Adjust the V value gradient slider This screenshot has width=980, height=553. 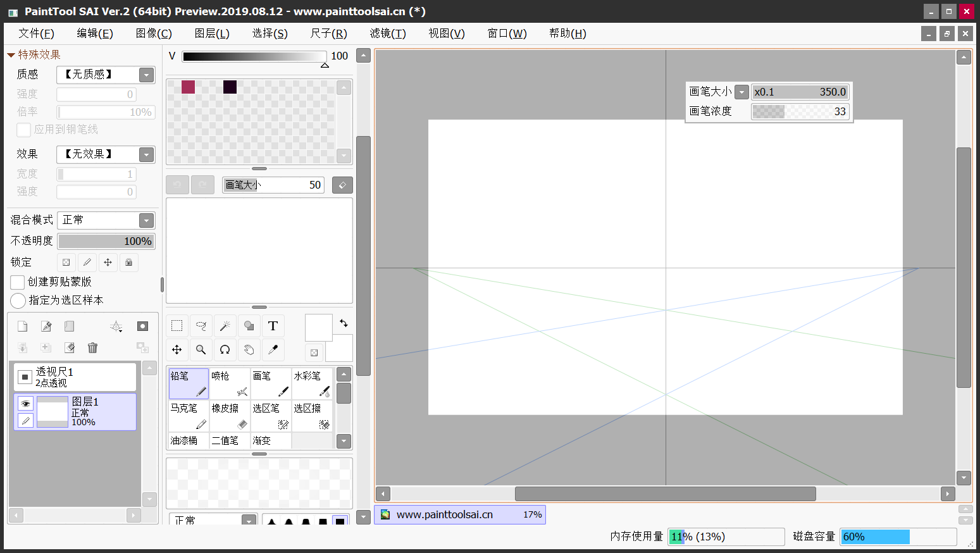[x=254, y=56]
